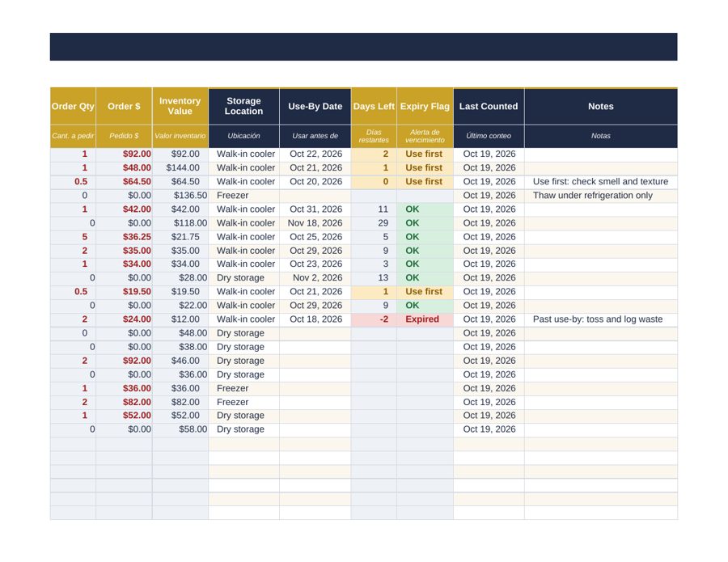Click the $21.75 inventory value cell
The image size is (728, 562).
click(x=180, y=237)
